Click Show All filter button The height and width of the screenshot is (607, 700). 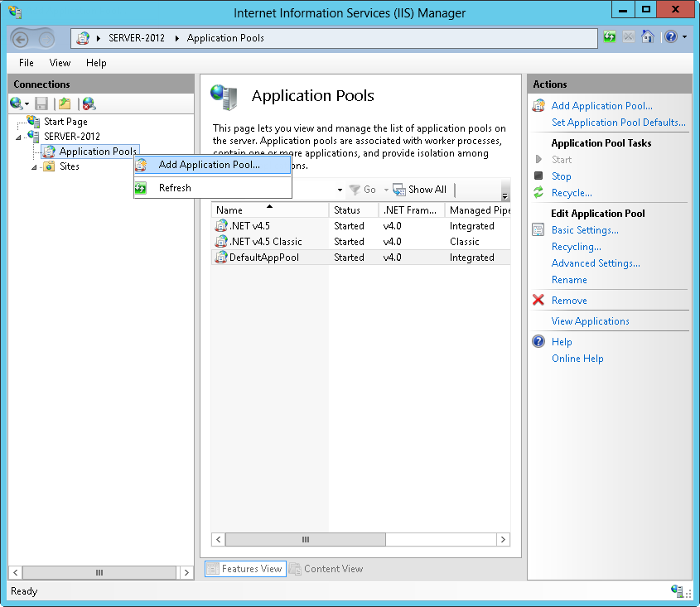420,190
